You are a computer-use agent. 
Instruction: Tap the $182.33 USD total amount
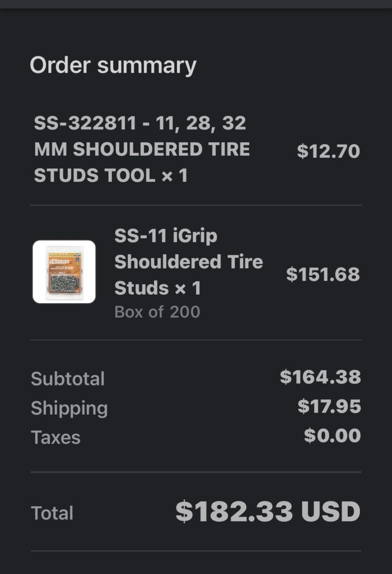pyautogui.click(x=268, y=511)
